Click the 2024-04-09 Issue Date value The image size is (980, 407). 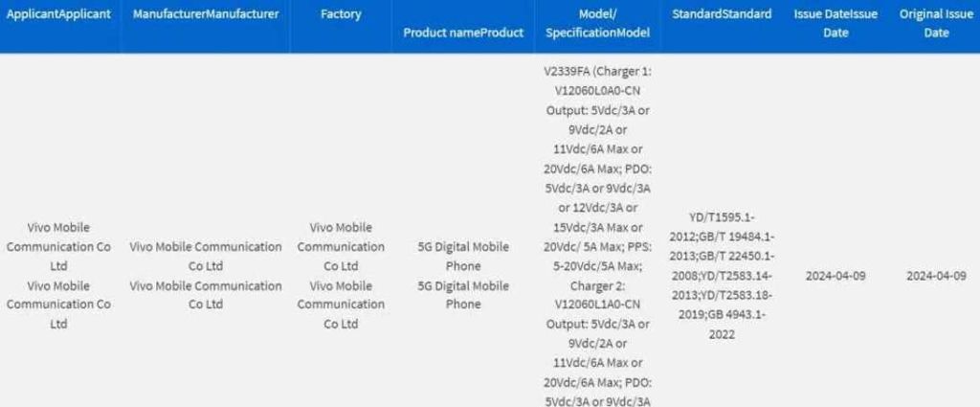click(x=835, y=276)
